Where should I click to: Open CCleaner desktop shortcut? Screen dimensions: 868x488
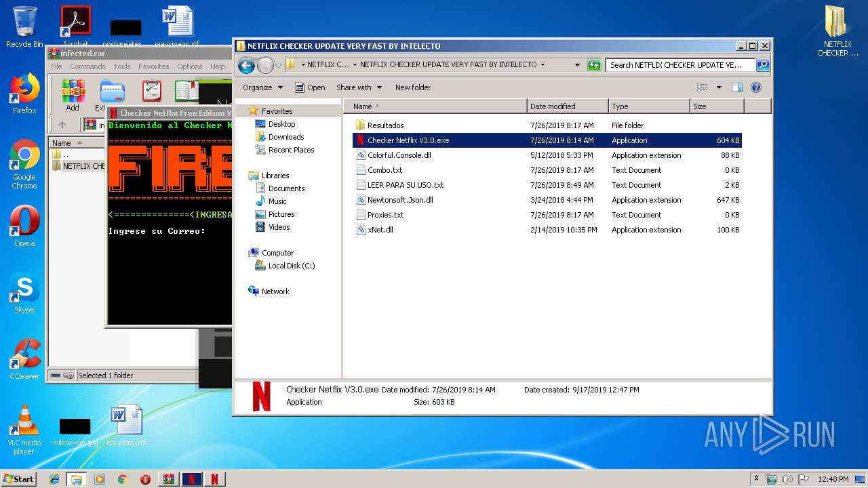(x=24, y=359)
